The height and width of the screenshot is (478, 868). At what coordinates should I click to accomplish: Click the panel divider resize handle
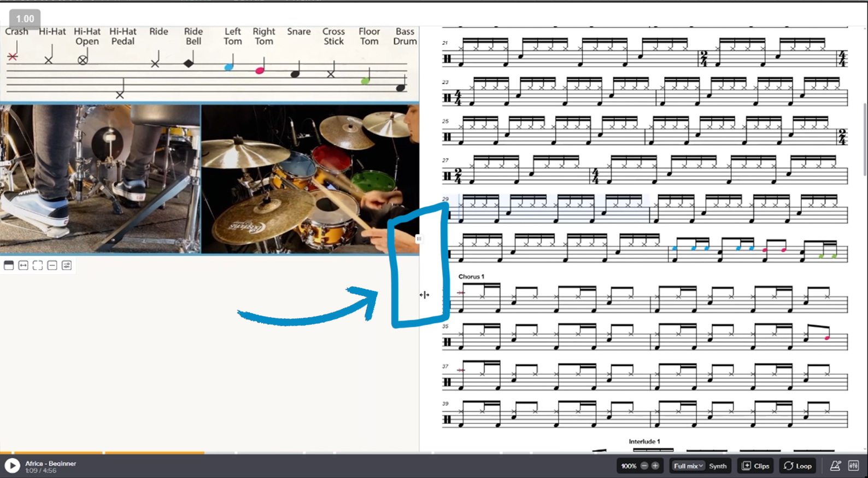(419, 239)
